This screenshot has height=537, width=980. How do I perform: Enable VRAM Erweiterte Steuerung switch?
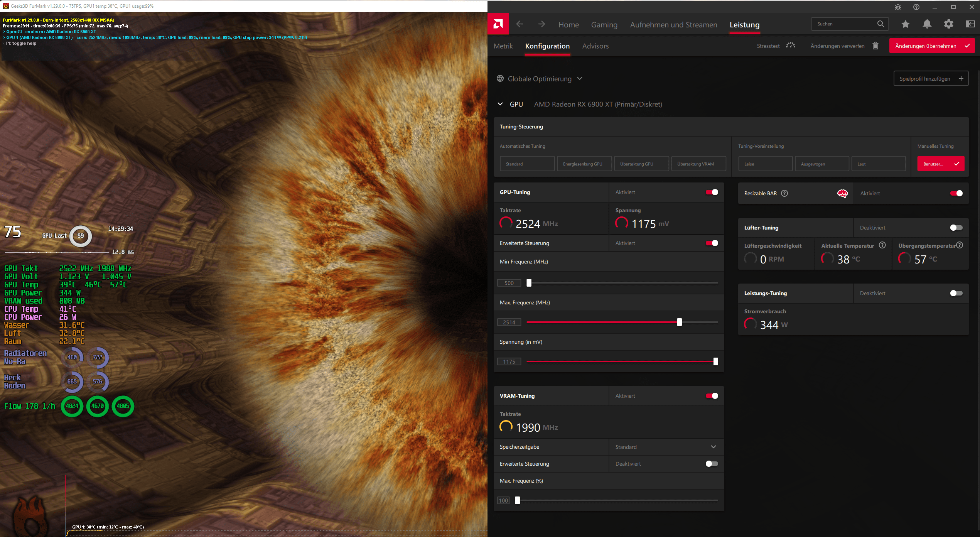coord(712,464)
